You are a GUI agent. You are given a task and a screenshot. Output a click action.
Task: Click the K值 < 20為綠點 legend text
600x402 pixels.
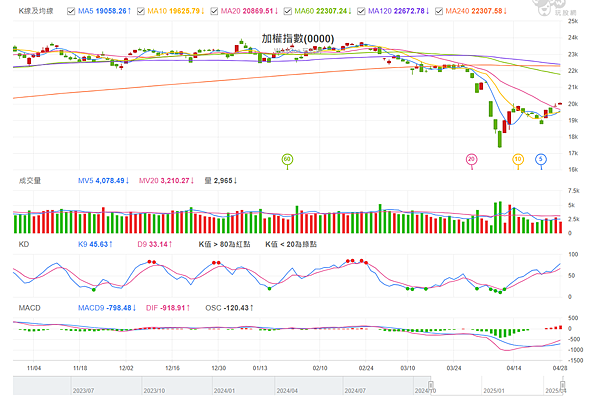291,244
